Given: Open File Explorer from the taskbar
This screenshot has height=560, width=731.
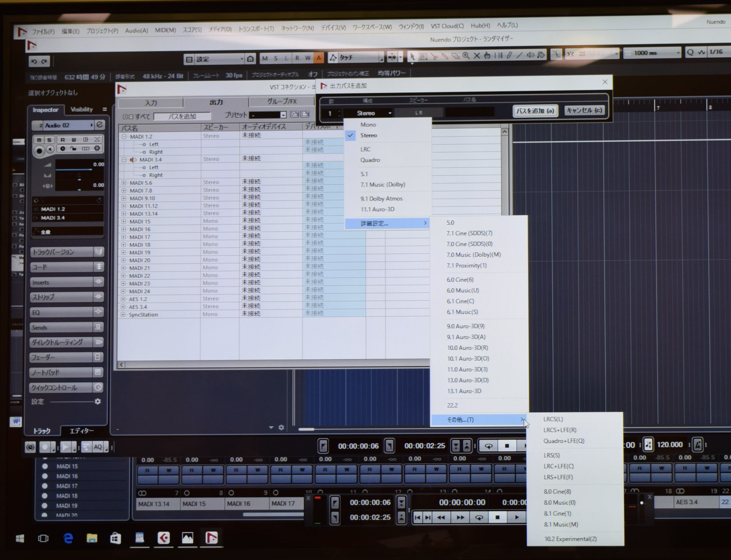Looking at the screenshot, I should 92,538.
